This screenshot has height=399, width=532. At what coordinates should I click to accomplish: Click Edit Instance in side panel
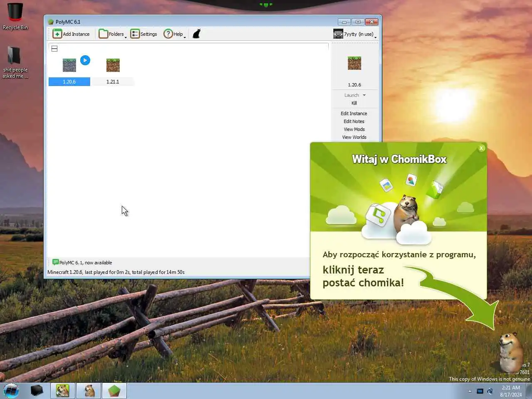click(x=354, y=113)
